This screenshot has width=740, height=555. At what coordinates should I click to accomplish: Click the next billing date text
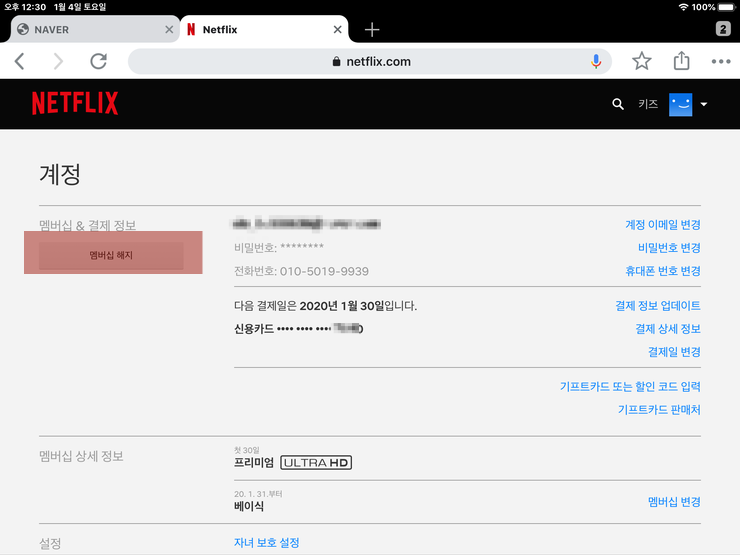pyautogui.click(x=326, y=306)
